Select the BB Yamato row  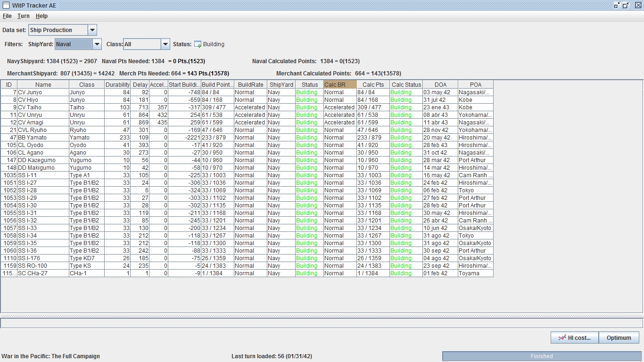point(42,138)
